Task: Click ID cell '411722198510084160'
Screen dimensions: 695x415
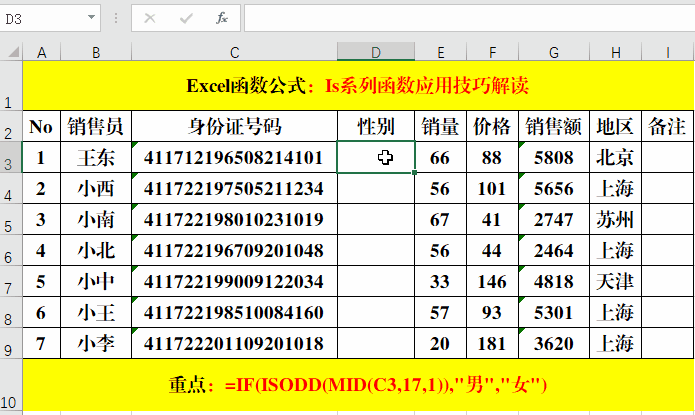Action: tap(234, 313)
